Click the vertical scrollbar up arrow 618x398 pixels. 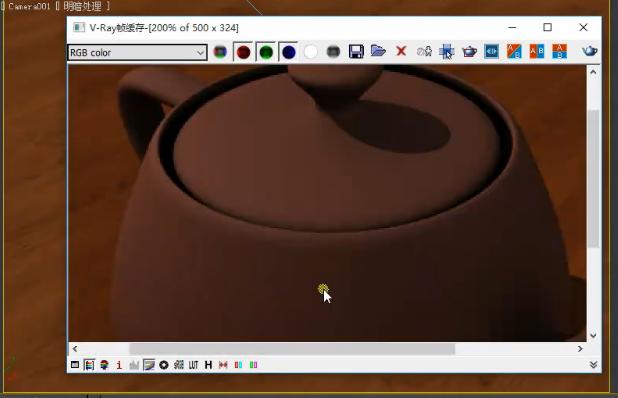coord(593,72)
